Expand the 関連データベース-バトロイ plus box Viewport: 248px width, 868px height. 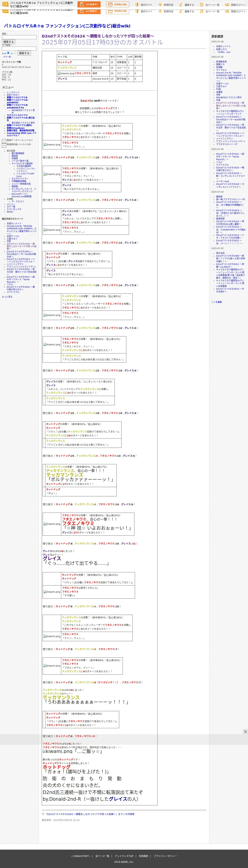pyautogui.click(x=4, y=141)
